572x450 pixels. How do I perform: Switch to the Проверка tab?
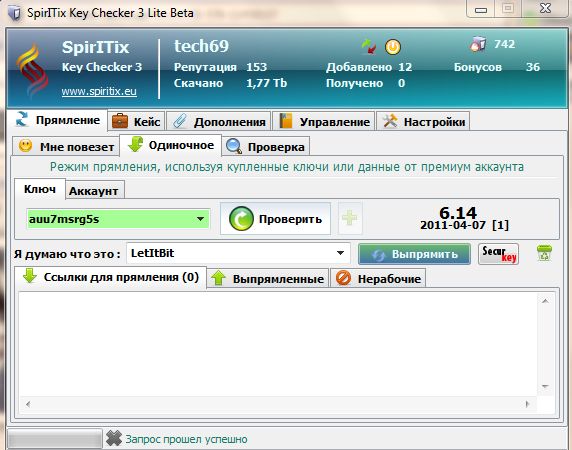pyautogui.click(x=266, y=147)
